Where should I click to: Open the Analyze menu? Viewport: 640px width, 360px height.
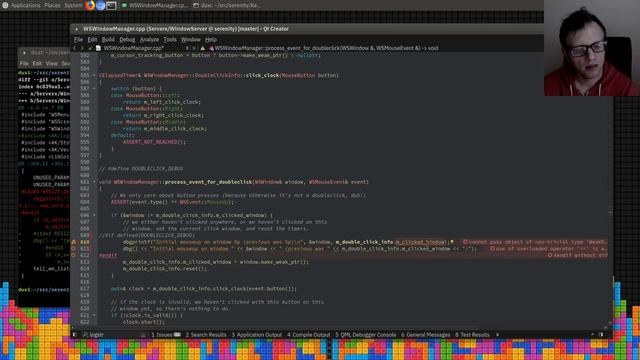149,40
